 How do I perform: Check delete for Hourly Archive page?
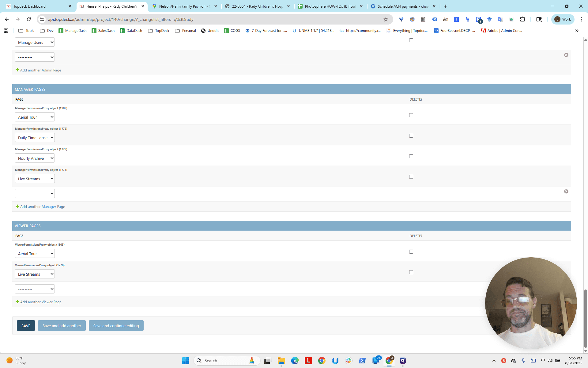411,156
